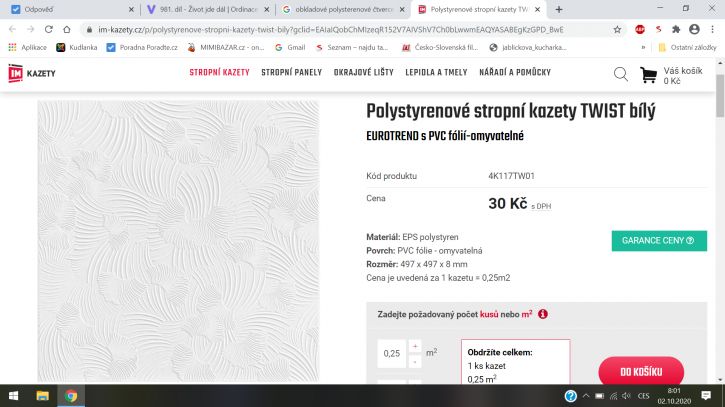725x407 pixels.
Task: Bookmark this page with the star icon
Action: point(617,30)
